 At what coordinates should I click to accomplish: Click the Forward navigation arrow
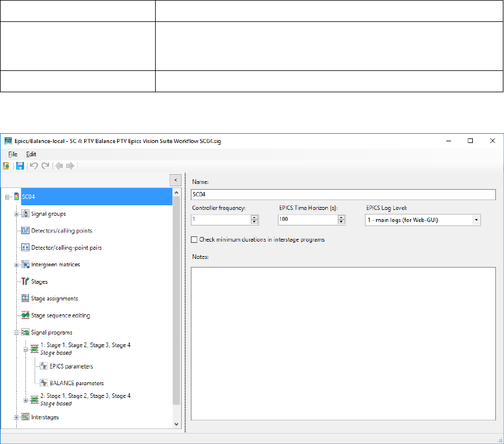point(70,166)
